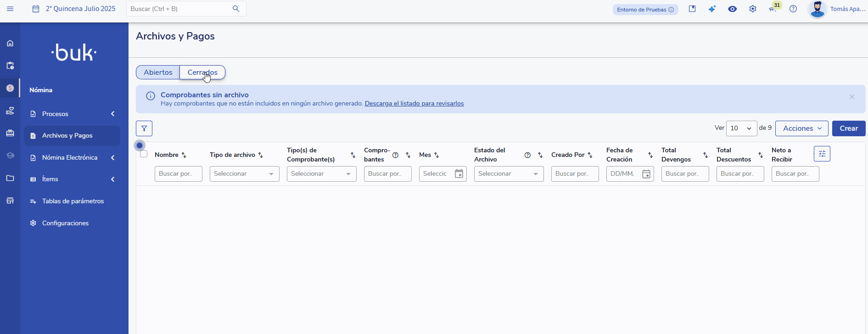The height and width of the screenshot is (334, 868).
Task: Open the help question mark icon
Action: [x=793, y=9]
